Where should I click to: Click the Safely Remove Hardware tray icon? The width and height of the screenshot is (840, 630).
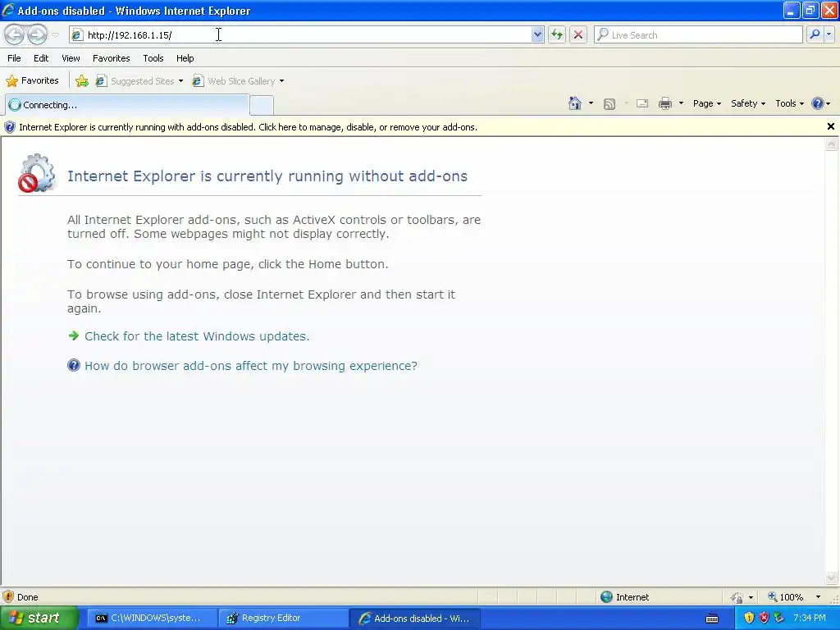[779, 618]
